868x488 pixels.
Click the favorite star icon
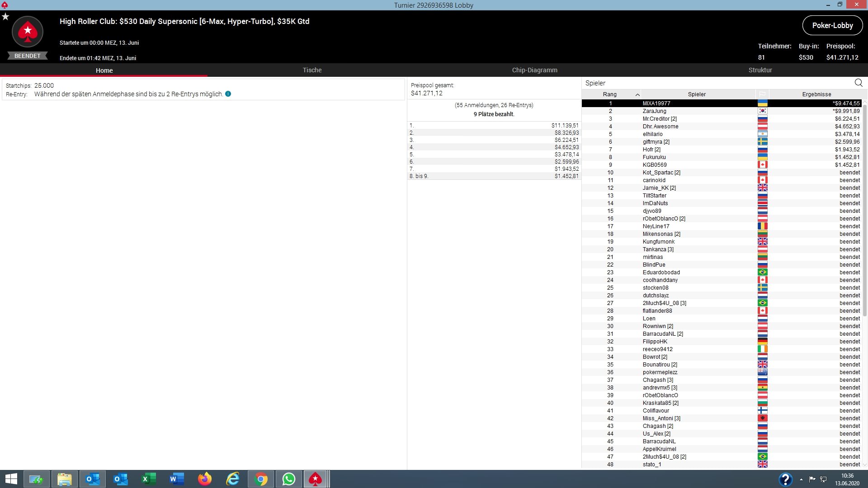click(5, 17)
